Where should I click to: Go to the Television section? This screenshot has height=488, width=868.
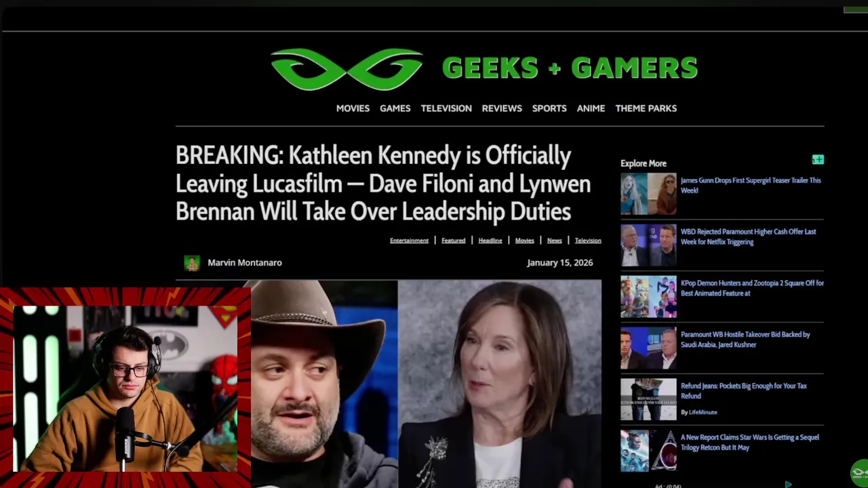(446, 108)
